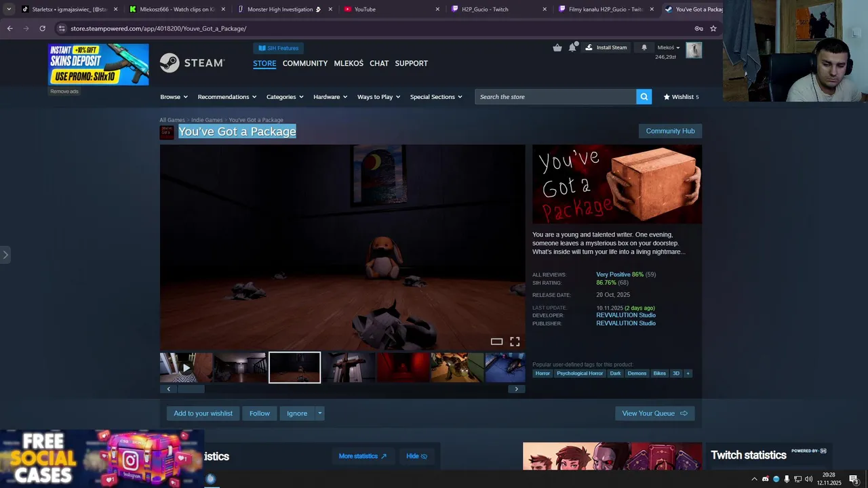The height and width of the screenshot is (488, 868).
Task: Click the Ignore button
Action: pos(296,413)
